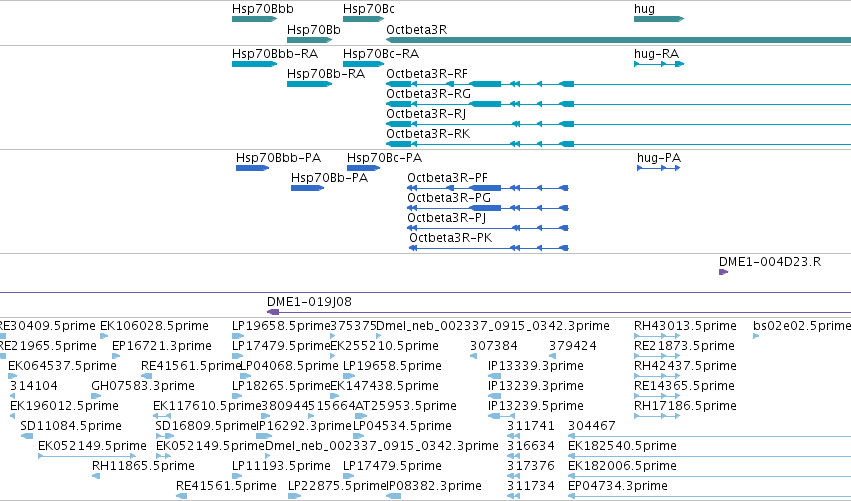This screenshot has width=851, height=501.
Task: Click the EK147438.5prime EST label
Action: pos(385,386)
